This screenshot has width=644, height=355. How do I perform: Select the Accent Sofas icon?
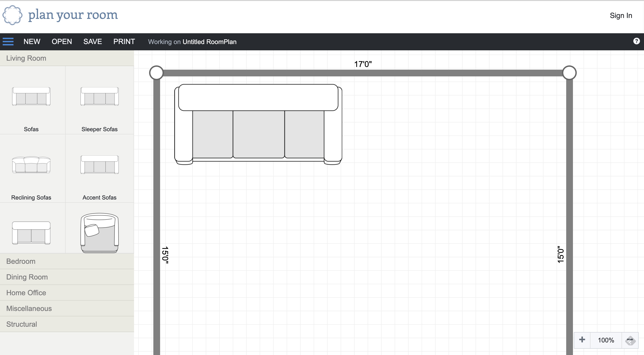(99, 165)
